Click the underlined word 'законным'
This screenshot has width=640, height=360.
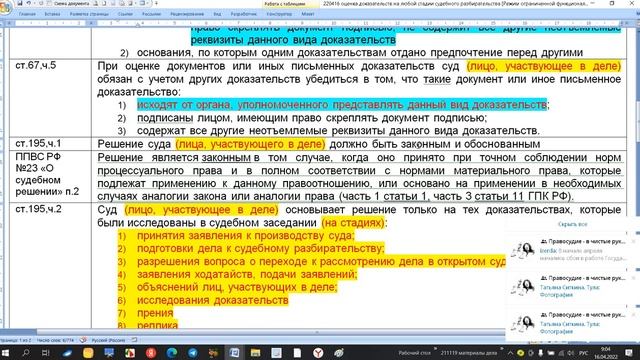point(226,158)
